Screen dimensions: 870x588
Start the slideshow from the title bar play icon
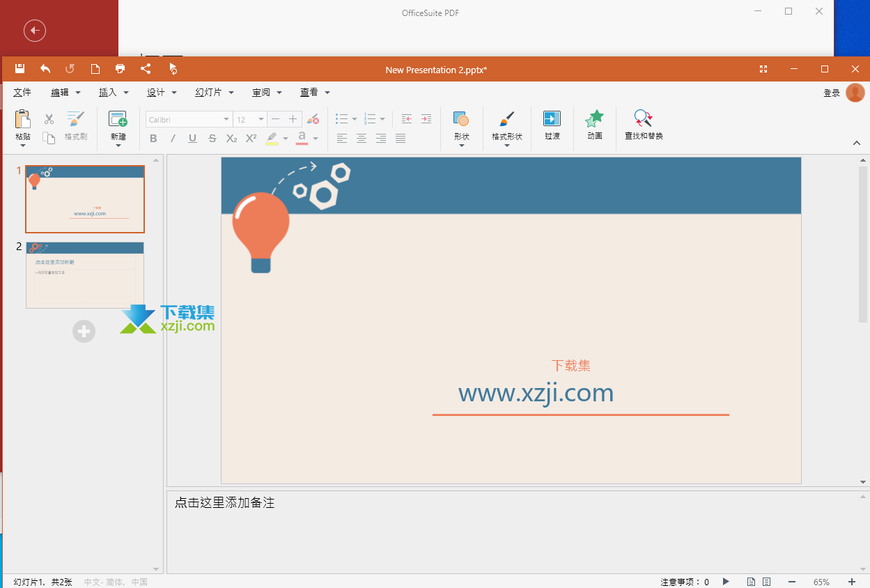173,68
